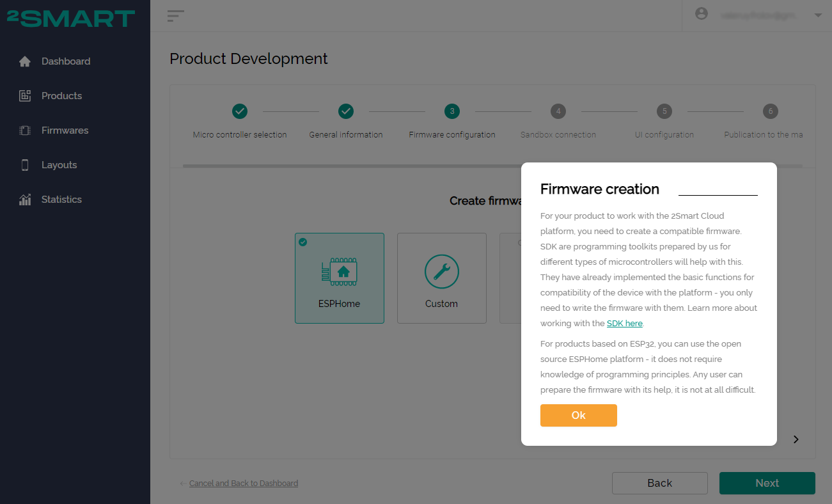
Task: Go to step 1 Micro controller selection
Action: (240, 111)
